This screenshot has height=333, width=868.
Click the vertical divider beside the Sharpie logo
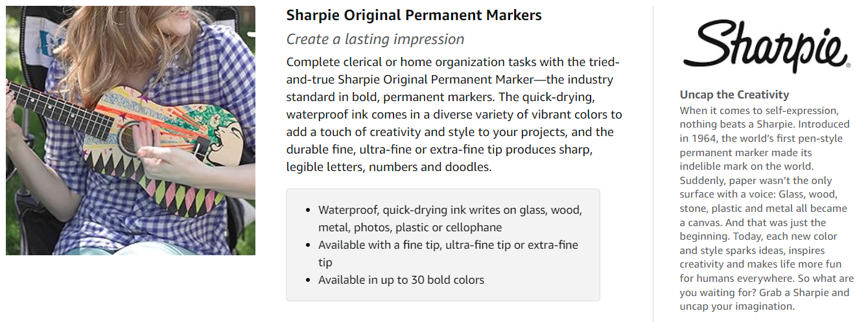pos(653,162)
